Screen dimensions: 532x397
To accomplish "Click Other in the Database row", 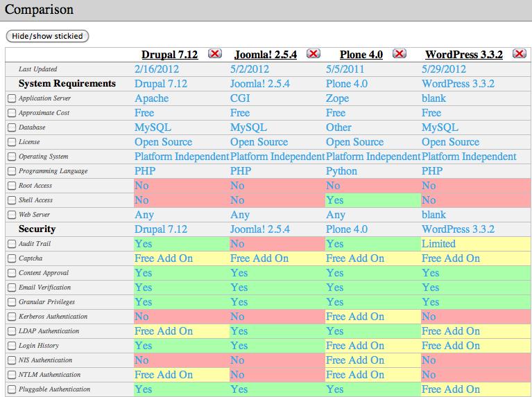I will [x=338, y=127].
